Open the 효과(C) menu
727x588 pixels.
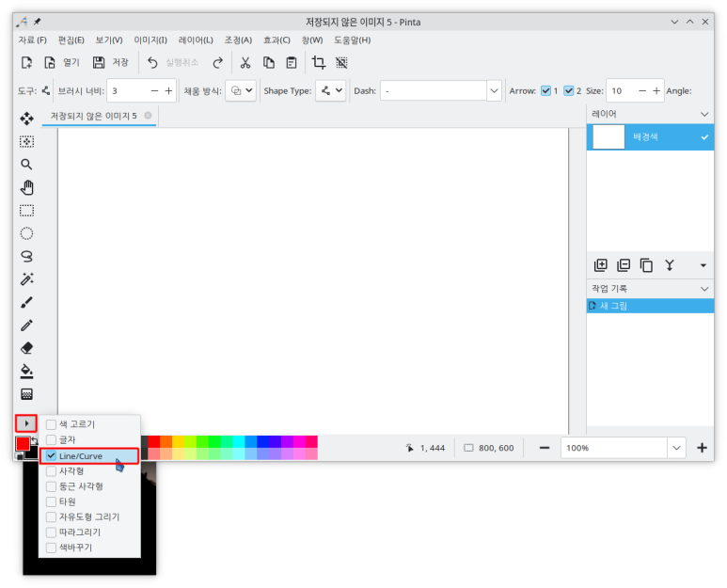point(277,40)
